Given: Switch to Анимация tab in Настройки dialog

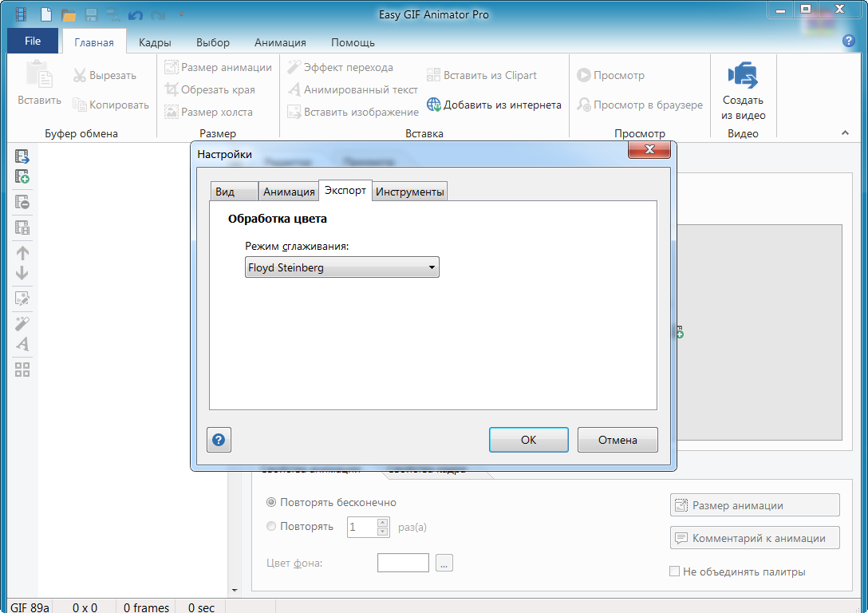Looking at the screenshot, I should coord(289,192).
